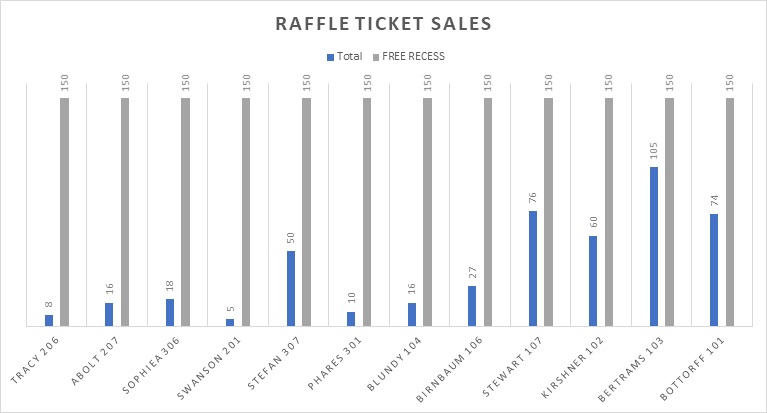
Task: Select the Raffle Ticket Sales chart title
Action: 385,23
